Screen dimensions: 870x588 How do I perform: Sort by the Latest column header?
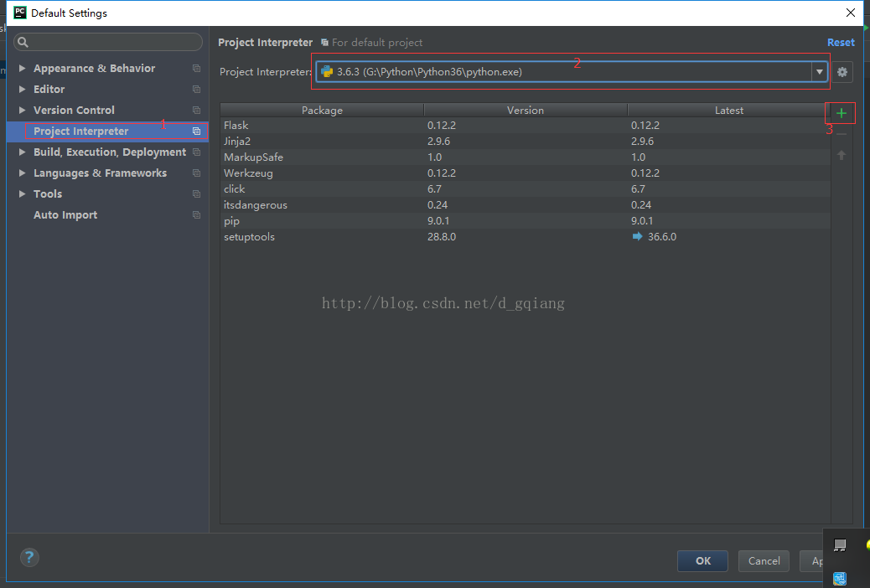coord(728,111)
